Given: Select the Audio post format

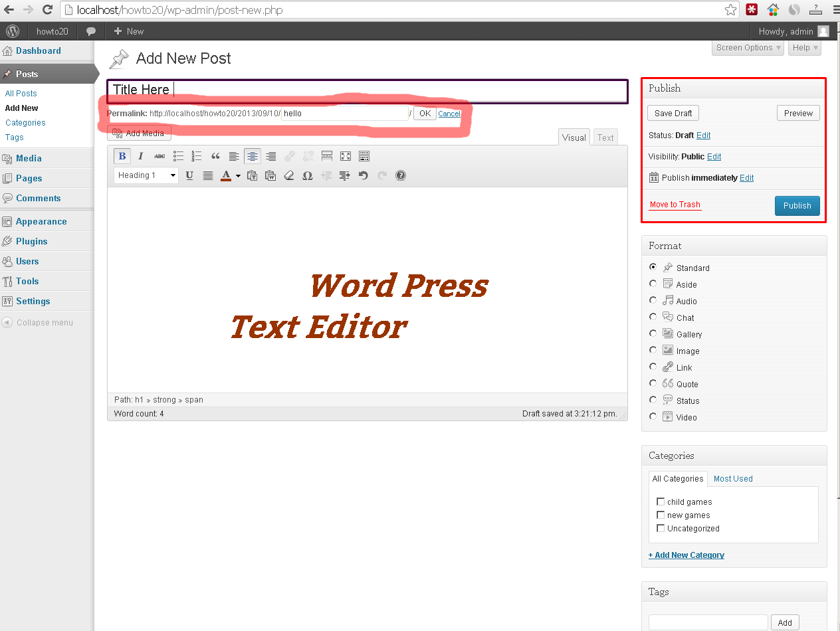Looking at the screenshot, I should pyautogui.click(x=653, y=300).
